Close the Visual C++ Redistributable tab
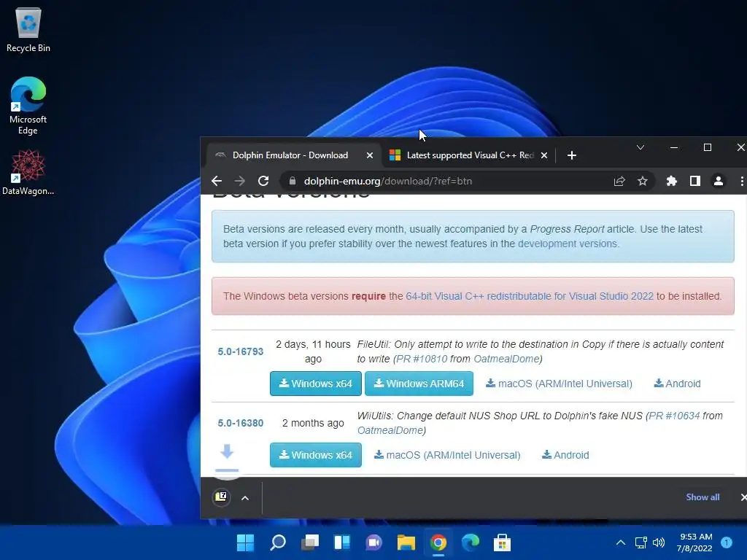This screenshot has width=747, height=560. 544,155
